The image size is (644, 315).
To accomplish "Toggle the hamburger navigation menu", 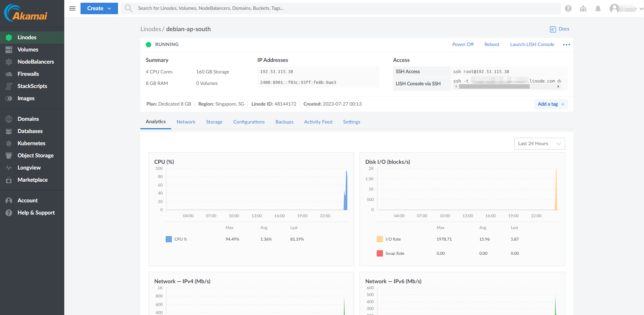I will tap(72, 8).
